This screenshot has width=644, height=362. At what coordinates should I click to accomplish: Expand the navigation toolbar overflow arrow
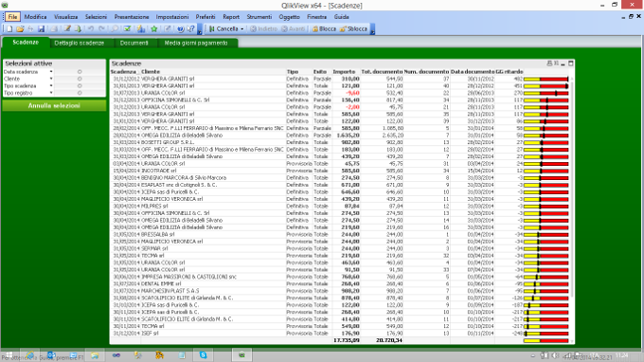[372, 29]
